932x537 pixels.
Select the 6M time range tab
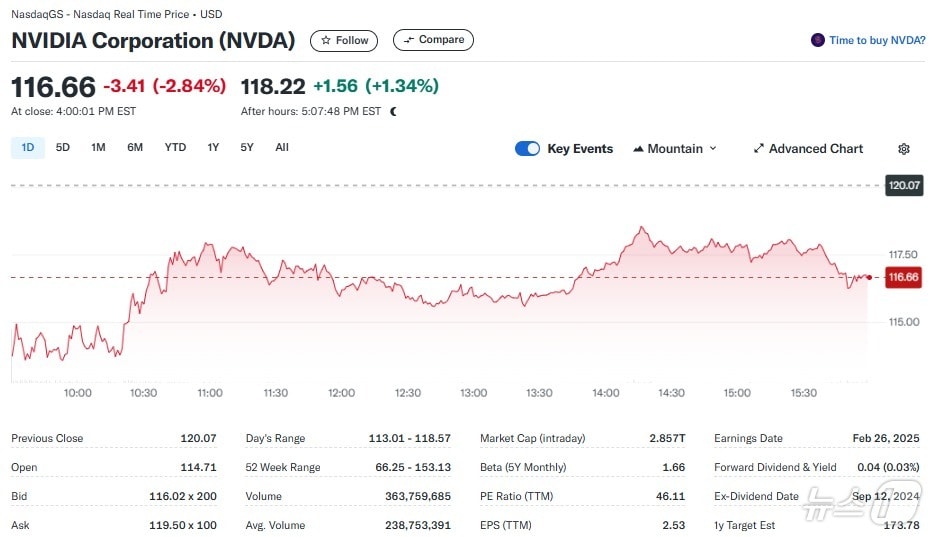click(x=135, y=148)
